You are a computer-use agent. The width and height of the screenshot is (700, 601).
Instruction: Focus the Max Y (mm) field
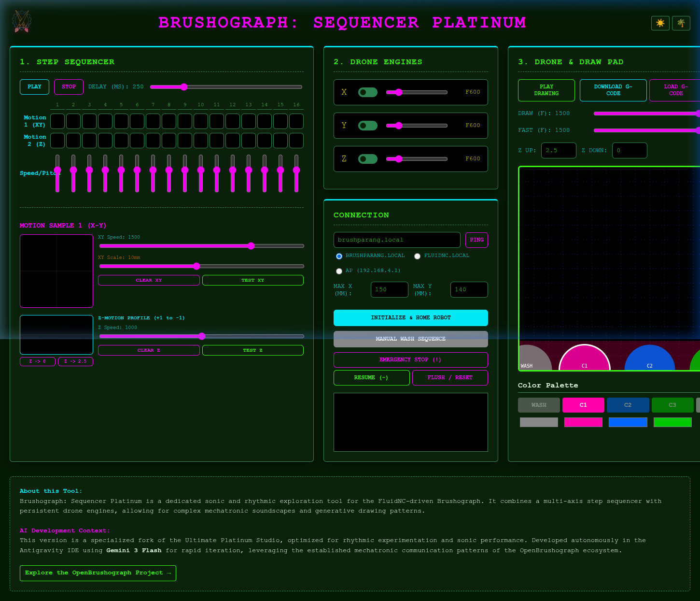coord(469,290)
